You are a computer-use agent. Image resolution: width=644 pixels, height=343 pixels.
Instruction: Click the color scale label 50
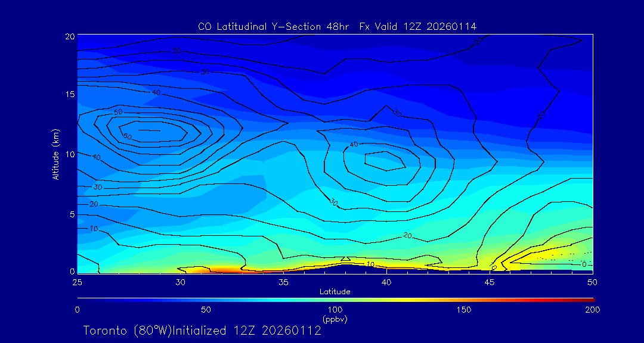tap(206, 310)
